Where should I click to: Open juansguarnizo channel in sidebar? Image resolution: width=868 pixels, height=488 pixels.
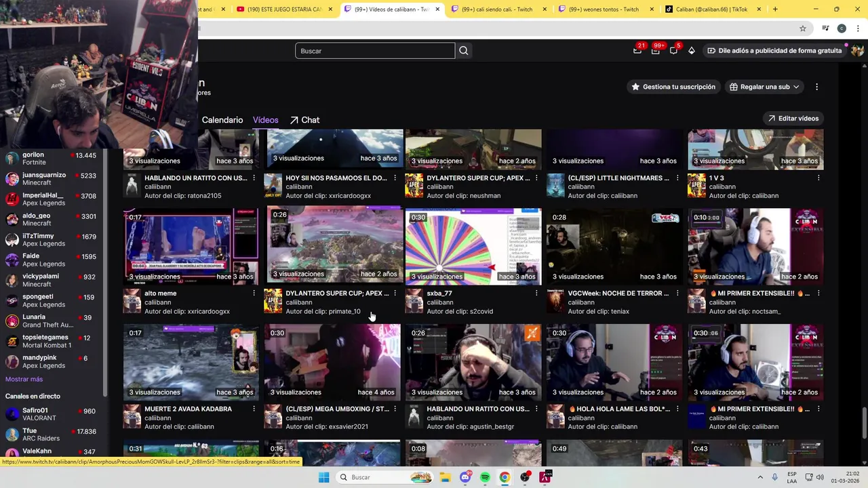(x=51, y=179)
